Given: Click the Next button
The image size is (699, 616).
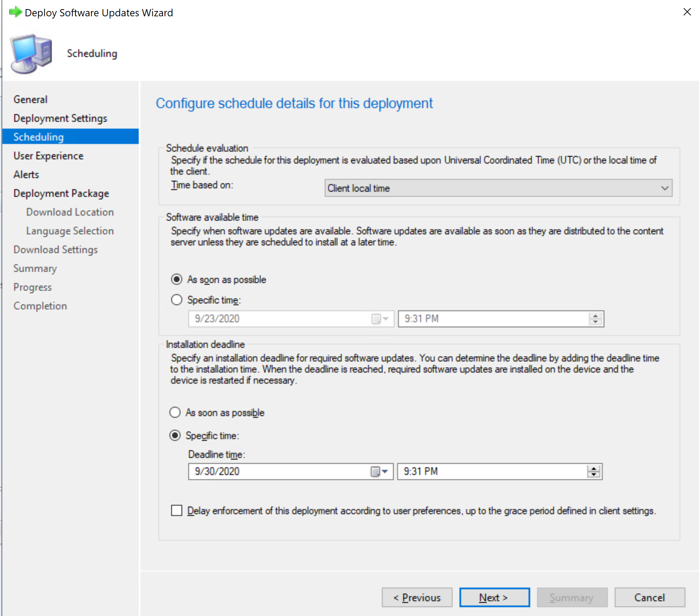Looking at the screenshot, I should pos(494,597).
